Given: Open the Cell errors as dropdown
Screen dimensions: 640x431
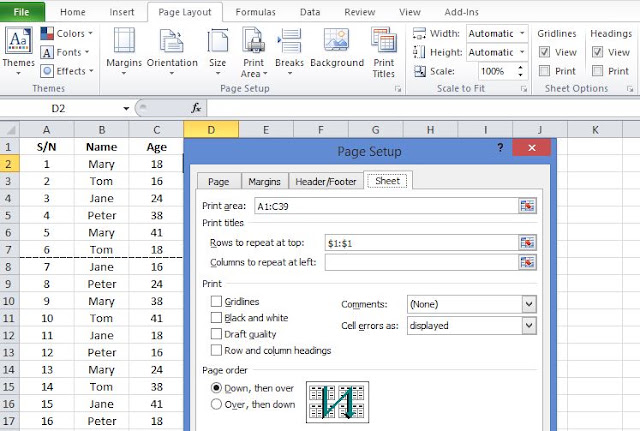Looking at the screenshot, I should coord(529,325).
